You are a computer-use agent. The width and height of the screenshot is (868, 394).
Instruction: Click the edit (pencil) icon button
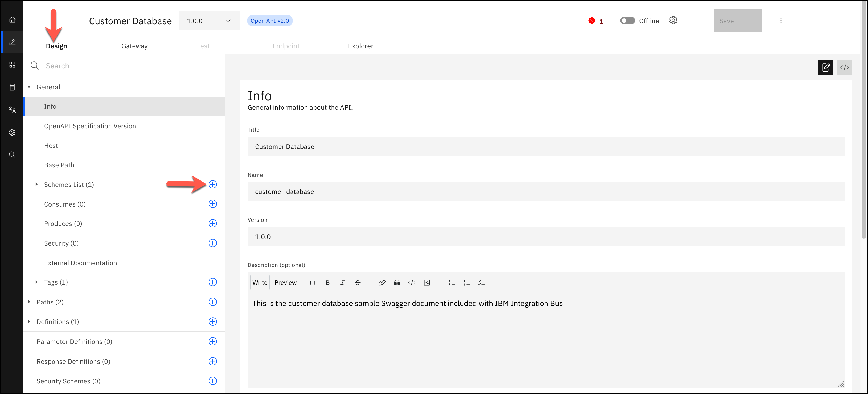click(x=826, y=67)
